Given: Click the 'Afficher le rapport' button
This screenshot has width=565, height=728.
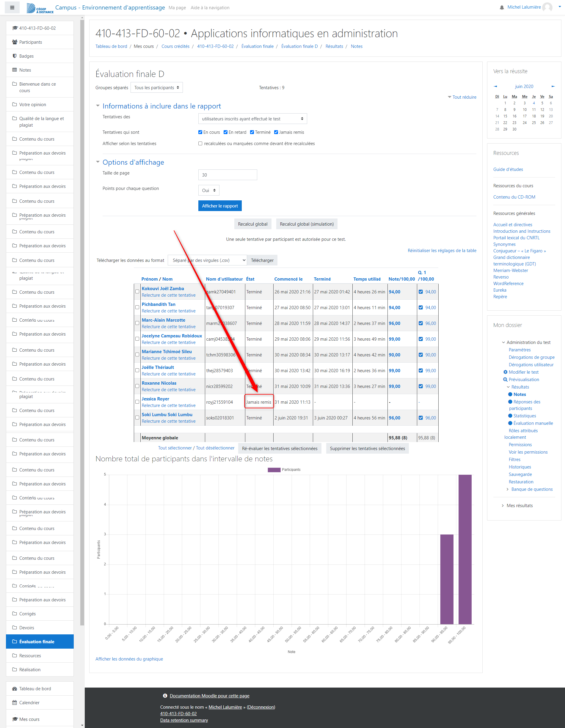Looking at the screenshot, I should click(219, 206).
